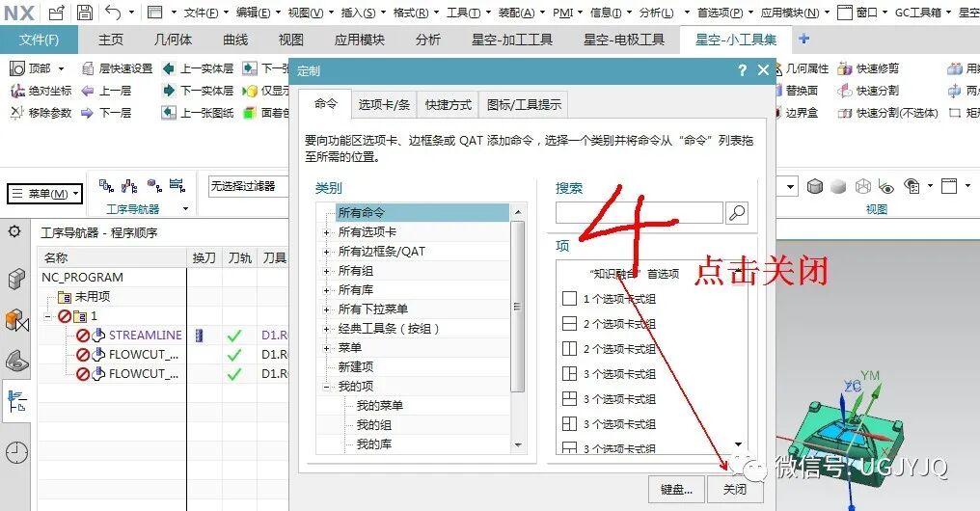Collapse program group 1 in the navigator

(x=48, y=316)
